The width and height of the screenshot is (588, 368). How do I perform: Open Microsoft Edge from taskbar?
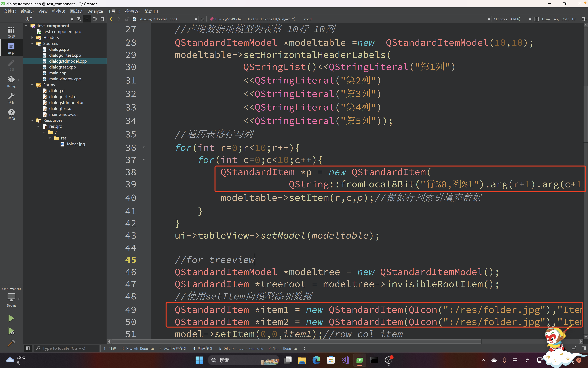pyautogui.click(x=316, y=360)
